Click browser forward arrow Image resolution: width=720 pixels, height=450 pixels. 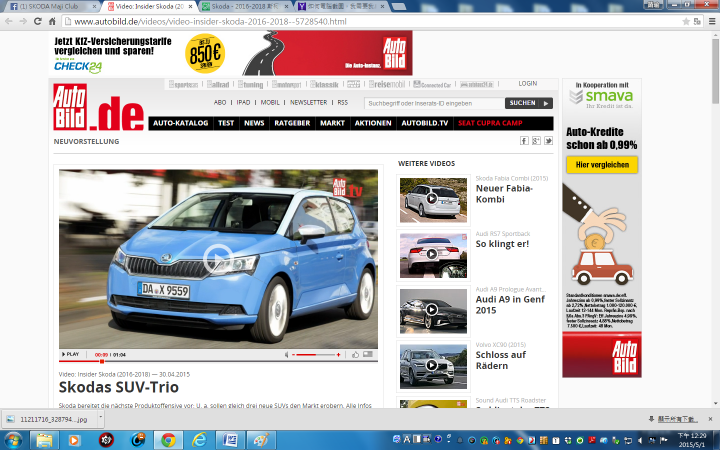pos(23,21)
